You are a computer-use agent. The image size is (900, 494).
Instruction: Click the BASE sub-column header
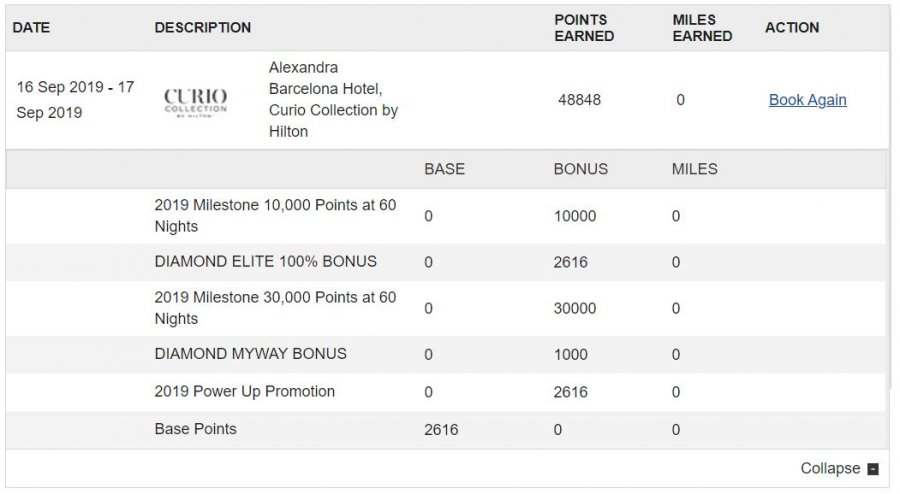[444, 169]
